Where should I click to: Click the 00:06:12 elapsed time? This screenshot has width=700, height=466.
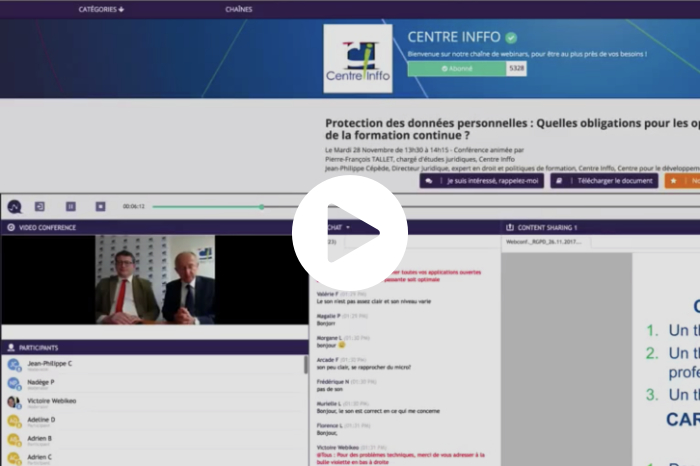pos(134,207)
